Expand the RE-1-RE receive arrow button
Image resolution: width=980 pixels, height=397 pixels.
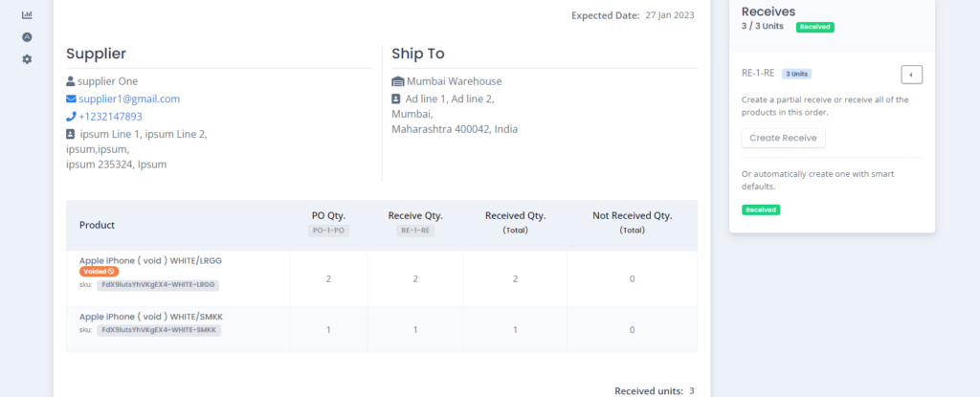(911, 75)
